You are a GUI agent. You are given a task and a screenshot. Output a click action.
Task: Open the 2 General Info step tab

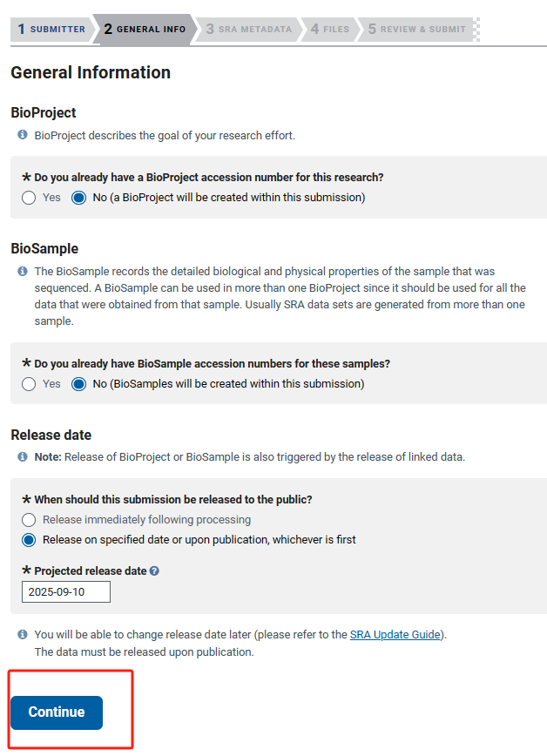[x=145, y=30]
